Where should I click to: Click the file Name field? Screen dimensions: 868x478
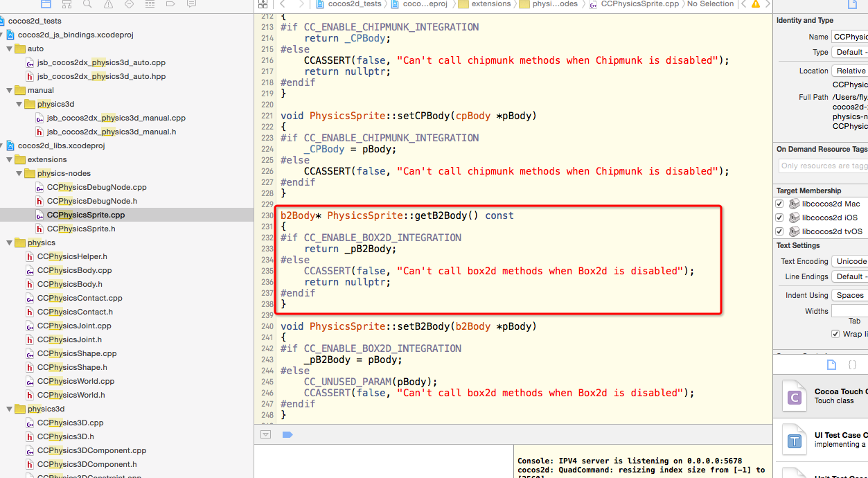point(850,37)
